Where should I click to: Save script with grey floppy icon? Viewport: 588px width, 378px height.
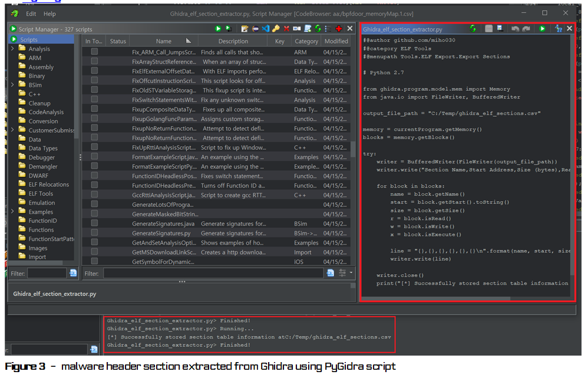point(488,28)
